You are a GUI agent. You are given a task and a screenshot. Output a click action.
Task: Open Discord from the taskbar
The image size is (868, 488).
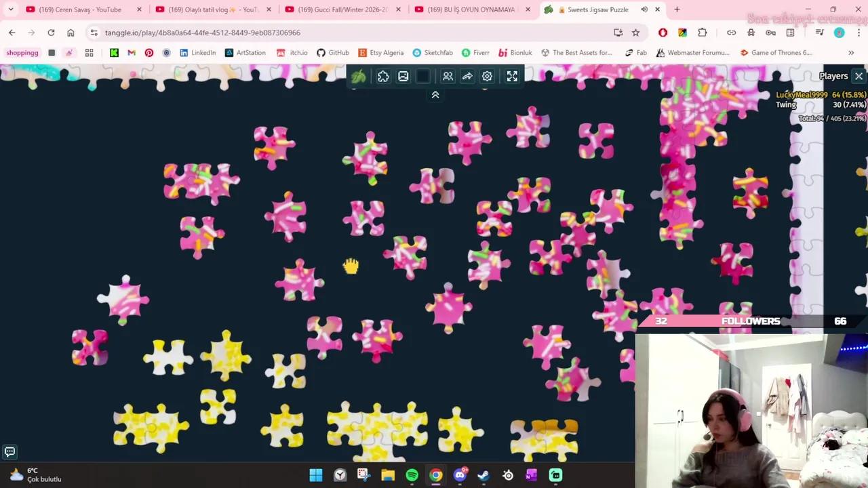coord(460,475)
